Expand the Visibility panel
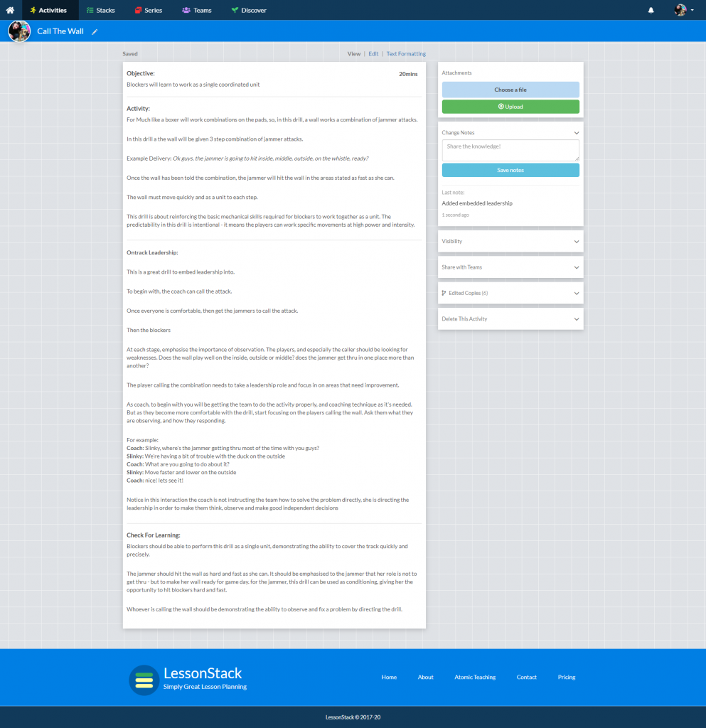The image size is (706, 728). coord(510,241)
